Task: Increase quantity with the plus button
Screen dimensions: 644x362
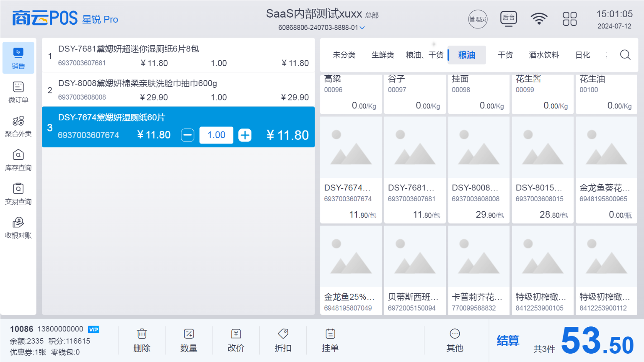Action: pyautogui.click(x=245, y=135)
